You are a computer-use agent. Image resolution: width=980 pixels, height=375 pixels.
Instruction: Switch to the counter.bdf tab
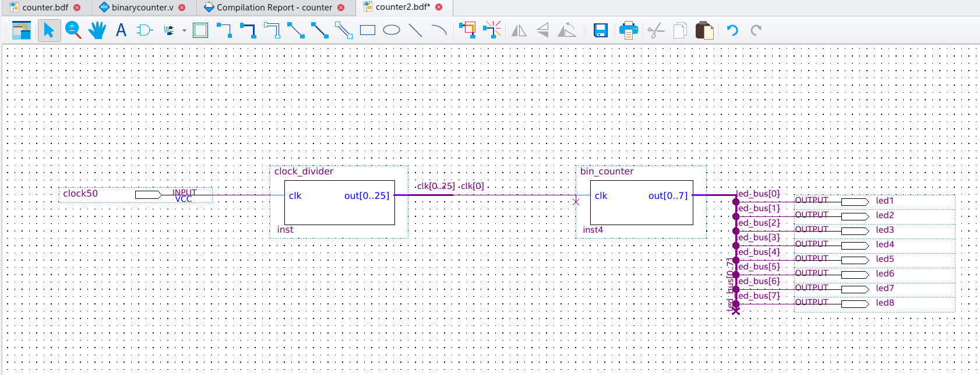point(45,8)
